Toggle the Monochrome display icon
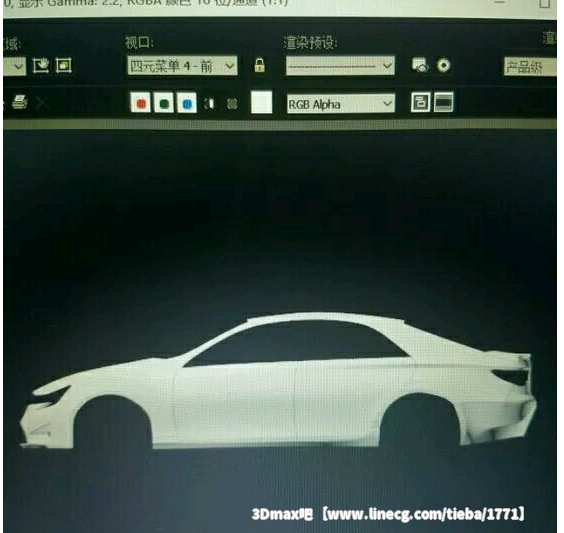The image size is (564, 533). (232, 104)
